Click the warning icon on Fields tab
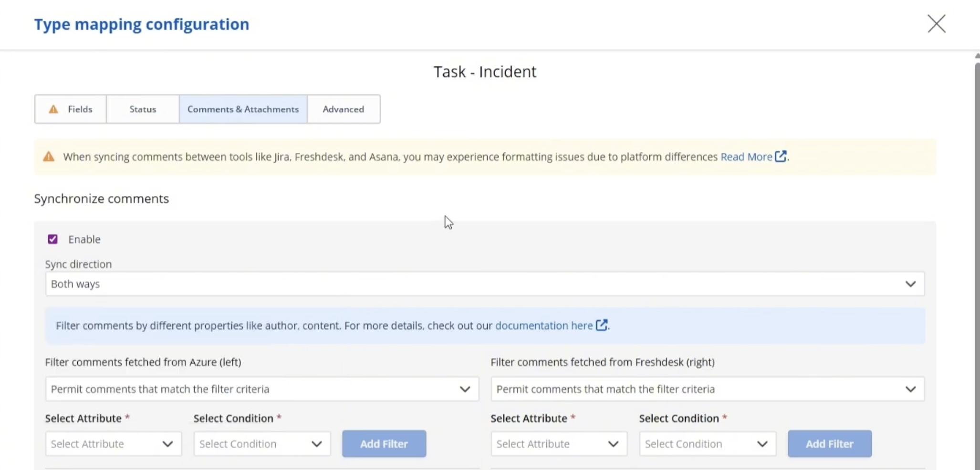 (53, 109)
